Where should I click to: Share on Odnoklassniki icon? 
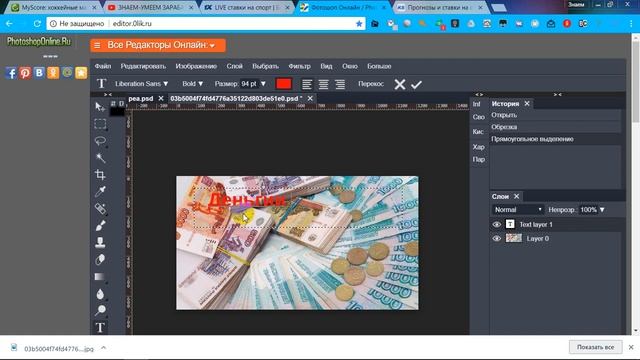53,73
